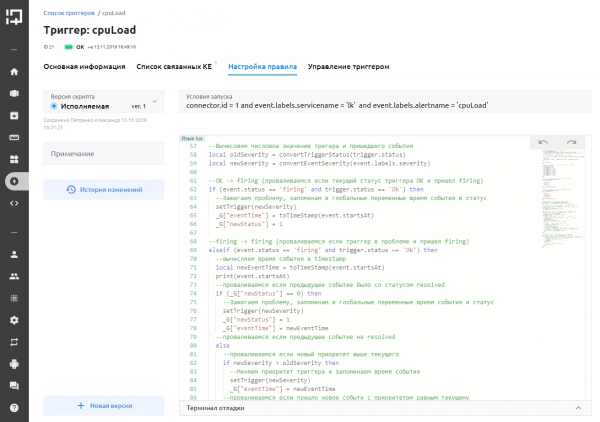Open the Управление триггером tab
Image resolution: width=600 pixels, height=422 pixels.
tap(348, 67)
